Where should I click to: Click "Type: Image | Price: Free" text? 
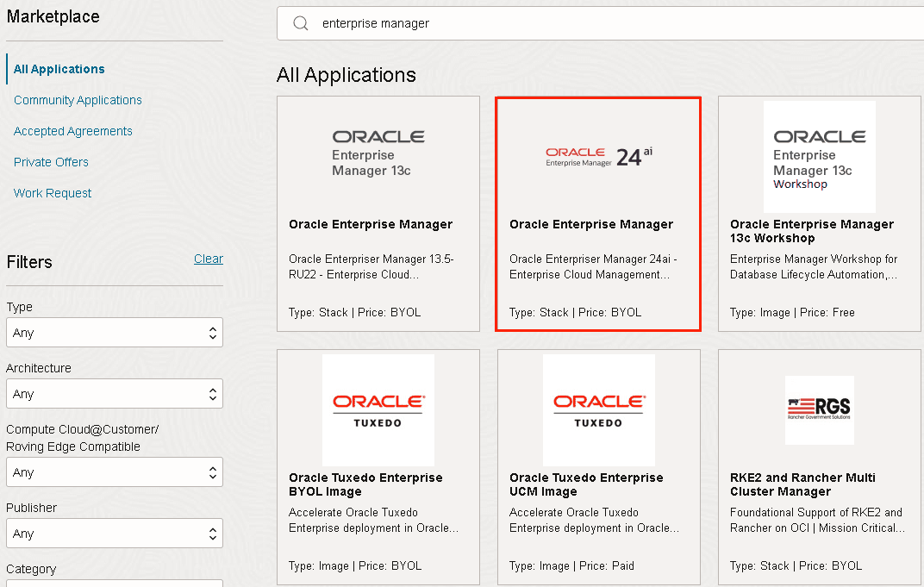792,312
